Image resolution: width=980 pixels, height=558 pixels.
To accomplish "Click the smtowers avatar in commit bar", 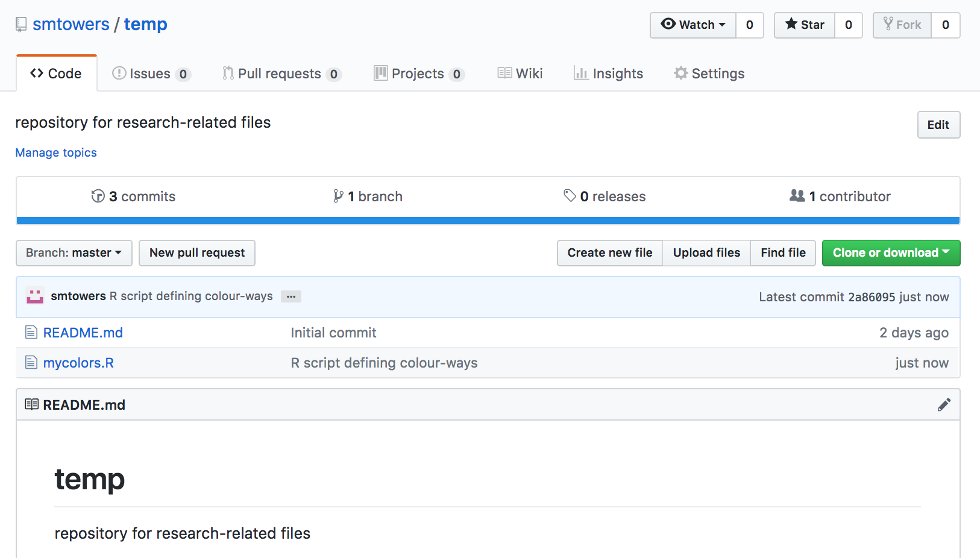I will pyautogui.click(x=35, y=296).
